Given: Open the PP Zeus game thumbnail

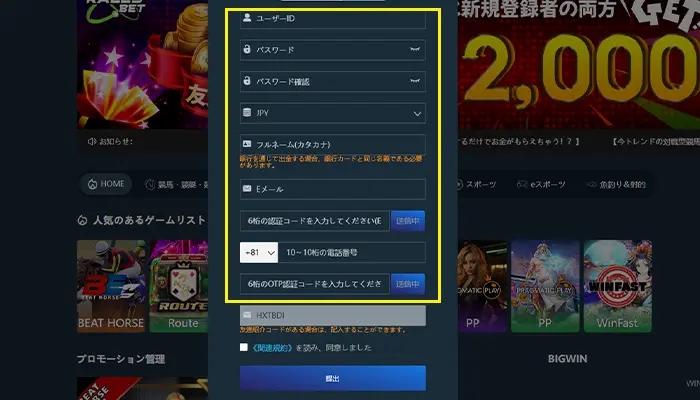Looking at the screenshot, I should click(545, 286).
